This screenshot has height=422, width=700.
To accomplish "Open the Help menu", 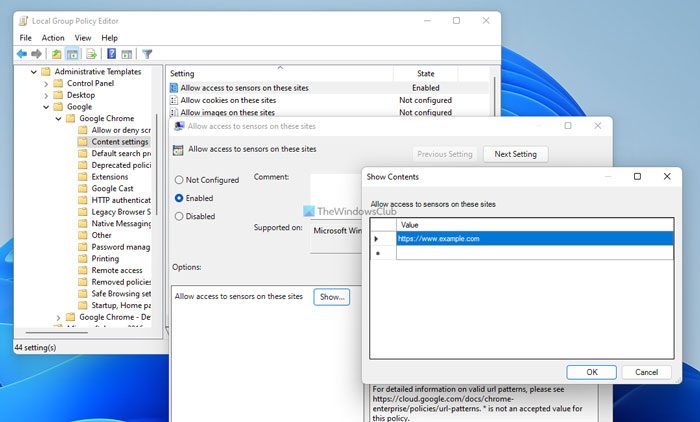I will click(109, 38).
